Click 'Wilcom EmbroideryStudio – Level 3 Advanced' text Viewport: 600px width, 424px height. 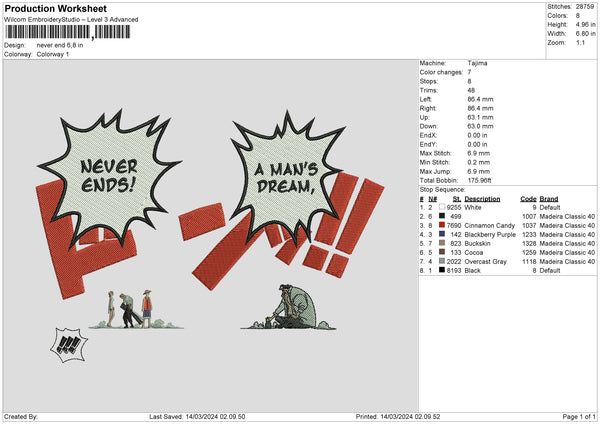[x=71, y=20]
